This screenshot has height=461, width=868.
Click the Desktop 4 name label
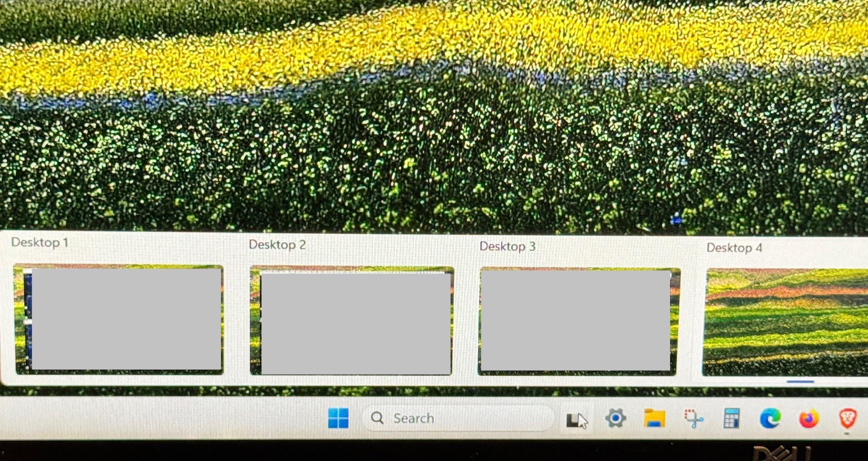[x=734, y=248]
